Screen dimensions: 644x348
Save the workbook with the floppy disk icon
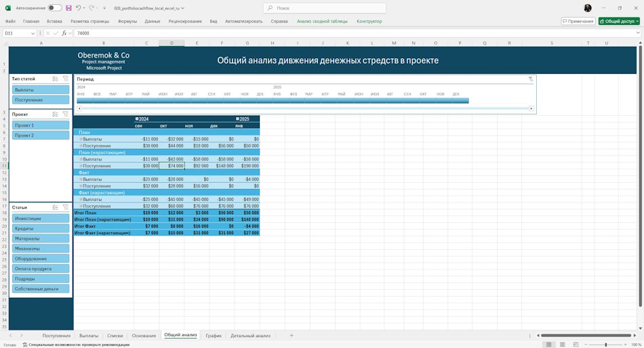(68, 8)
